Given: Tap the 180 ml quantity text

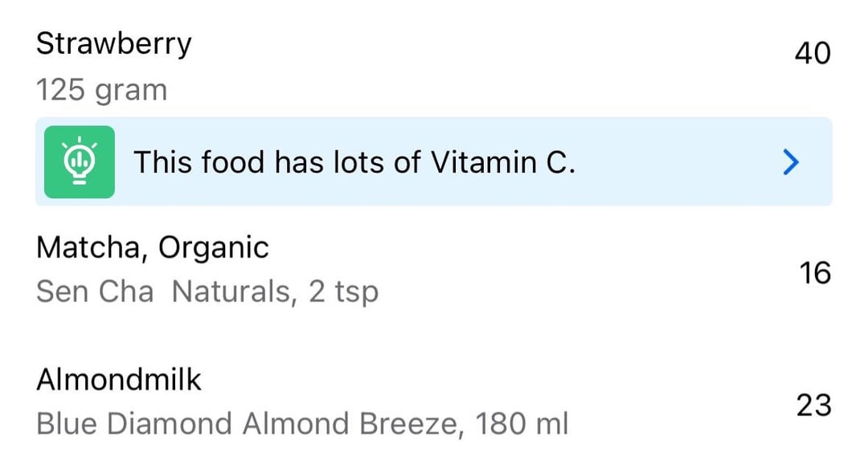Looking at the screenshot, I should 522,424.
